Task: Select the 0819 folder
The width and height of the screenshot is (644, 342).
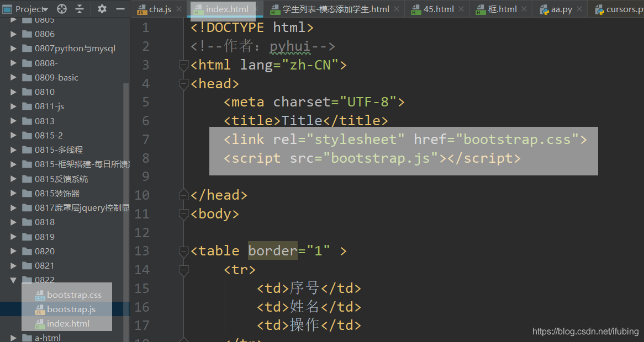Action: [44, 237]
